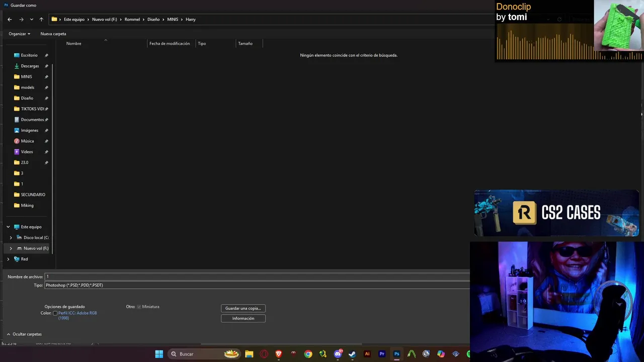
Task: Click the Photoshop icon in title bar
Action: 6,5
